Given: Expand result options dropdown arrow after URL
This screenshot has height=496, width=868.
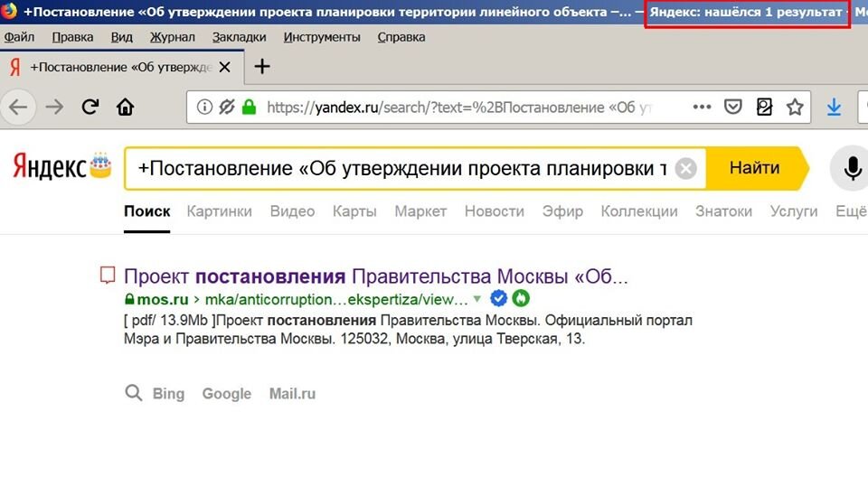Looking at the screenshot, I should [x=477, y=299].
